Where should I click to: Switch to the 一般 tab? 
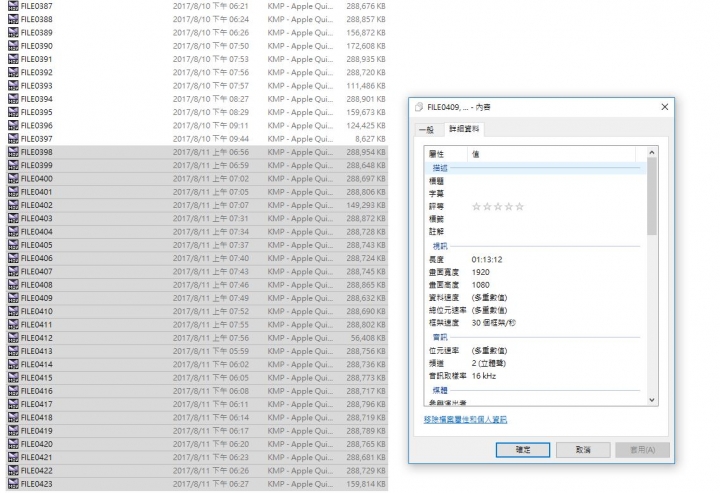pyautogui.click(x=427, y=130)
